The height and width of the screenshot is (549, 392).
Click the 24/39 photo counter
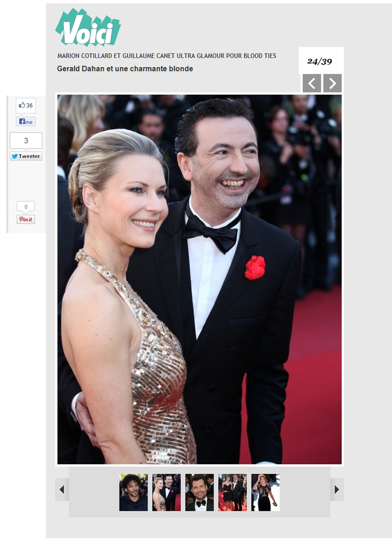point(320,61)
